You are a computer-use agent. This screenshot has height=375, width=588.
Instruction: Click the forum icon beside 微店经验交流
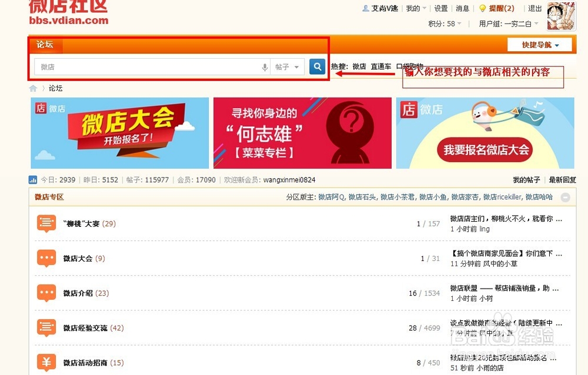pyautogui.click(x=46, y=328)
